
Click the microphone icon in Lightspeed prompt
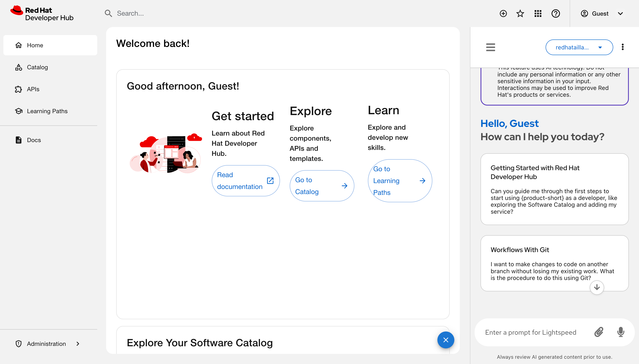[x=620, y=332]
